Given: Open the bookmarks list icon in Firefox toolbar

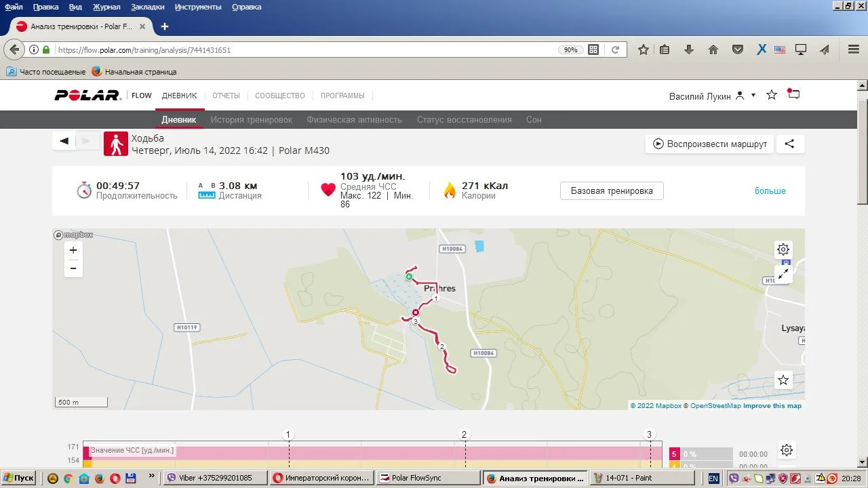Looking at the screenshot, I should pyautogui.click(x=665, y=49).
